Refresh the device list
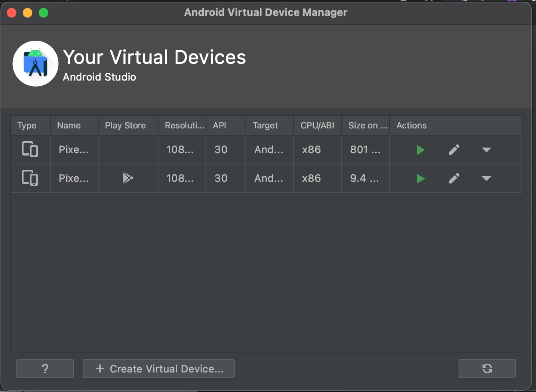 point(487,368)
